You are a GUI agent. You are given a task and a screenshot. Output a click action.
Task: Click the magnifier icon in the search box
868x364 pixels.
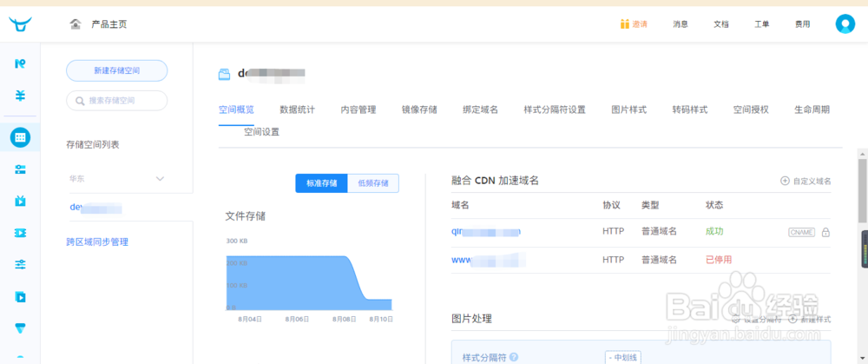tap(80, 101)
